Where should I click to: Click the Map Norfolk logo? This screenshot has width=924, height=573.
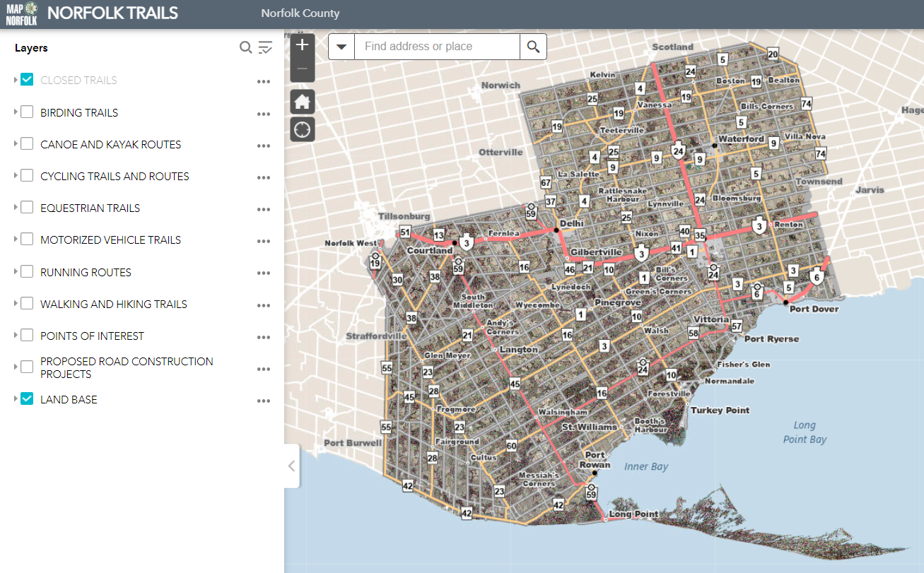click(21, 13)
